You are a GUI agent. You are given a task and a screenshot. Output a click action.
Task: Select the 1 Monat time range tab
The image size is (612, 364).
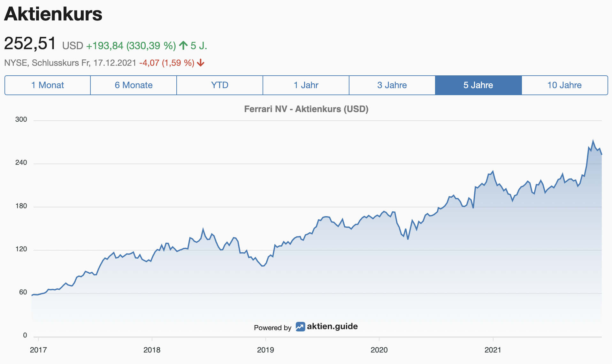[x=48, y=85]
